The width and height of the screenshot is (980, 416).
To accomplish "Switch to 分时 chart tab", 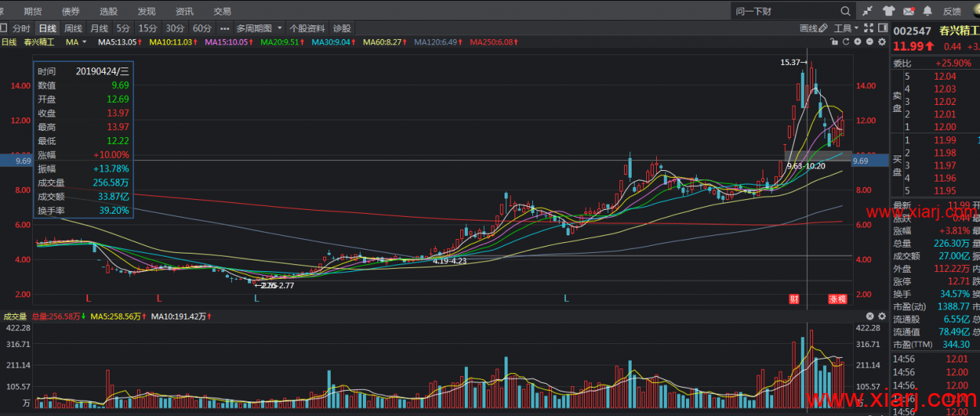I will [x=21, y=28].
